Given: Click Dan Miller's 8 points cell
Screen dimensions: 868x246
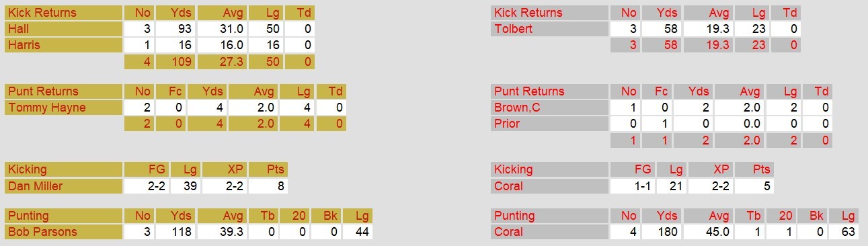Looking at the screenshot, I should [269, 186].
